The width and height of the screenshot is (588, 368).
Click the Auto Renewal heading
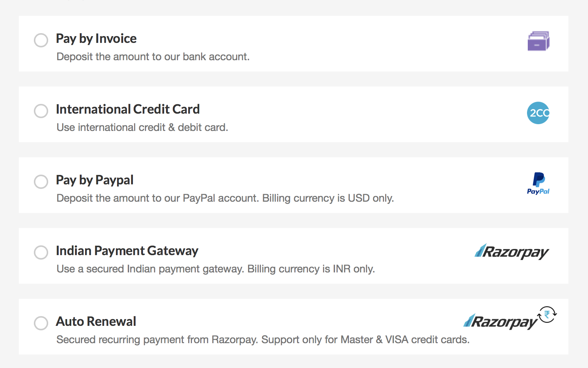click(x=96, y=321)
